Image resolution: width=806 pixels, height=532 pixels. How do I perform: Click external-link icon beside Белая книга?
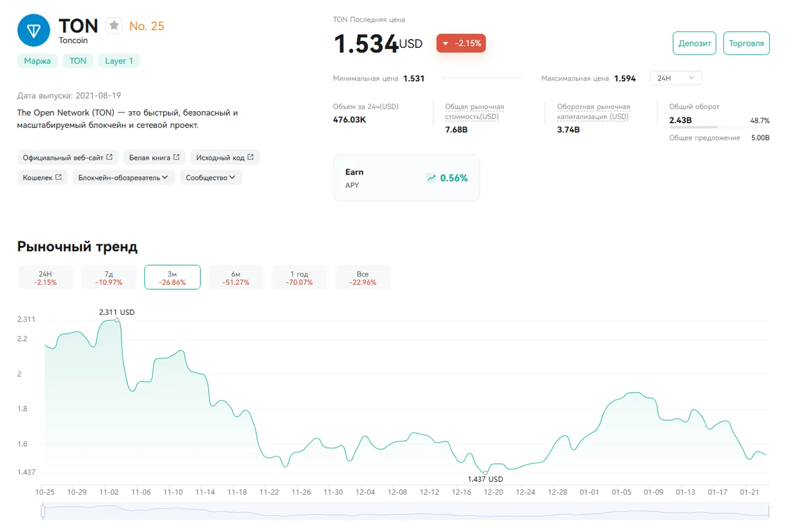[x=176, y=157]
